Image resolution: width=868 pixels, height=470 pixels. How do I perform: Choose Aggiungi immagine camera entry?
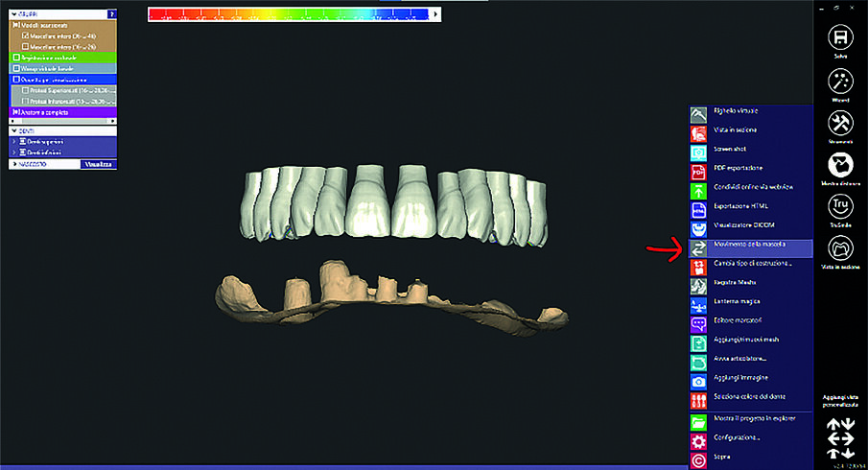coord(750,382)
